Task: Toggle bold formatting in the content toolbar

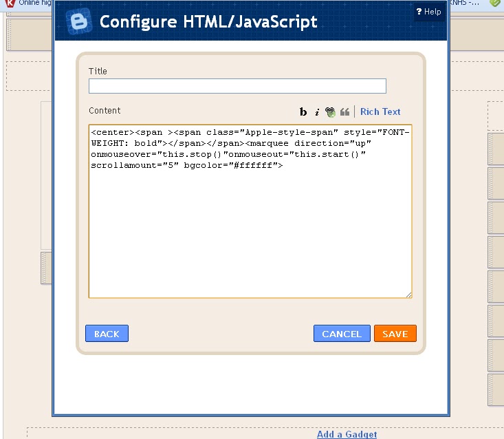Action: tap(303, 112)
